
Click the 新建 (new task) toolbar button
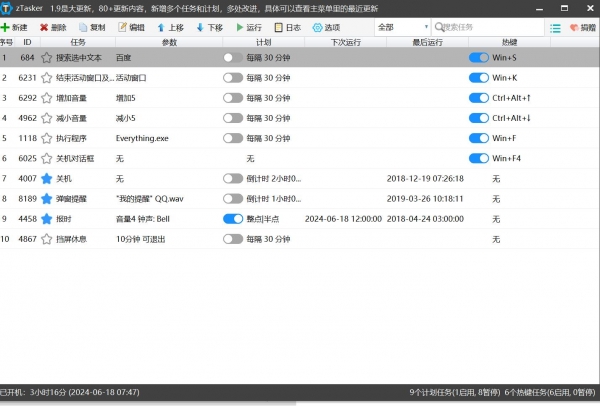point(14,28)
